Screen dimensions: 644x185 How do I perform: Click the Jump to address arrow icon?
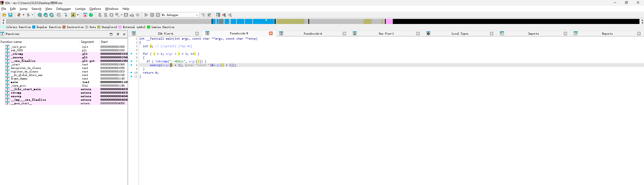click(x=66, y=15)
